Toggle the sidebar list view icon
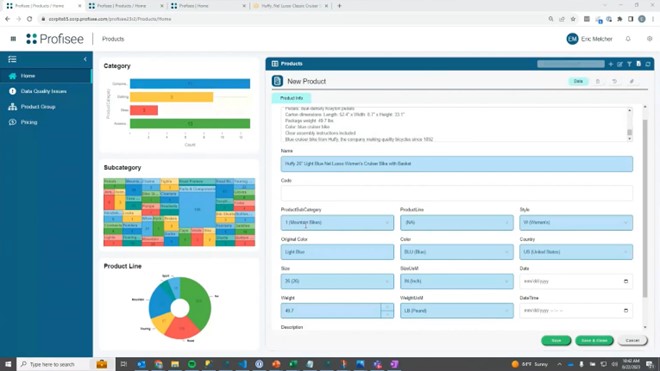This screenshot has width=660, height=371. click(12, 59)
